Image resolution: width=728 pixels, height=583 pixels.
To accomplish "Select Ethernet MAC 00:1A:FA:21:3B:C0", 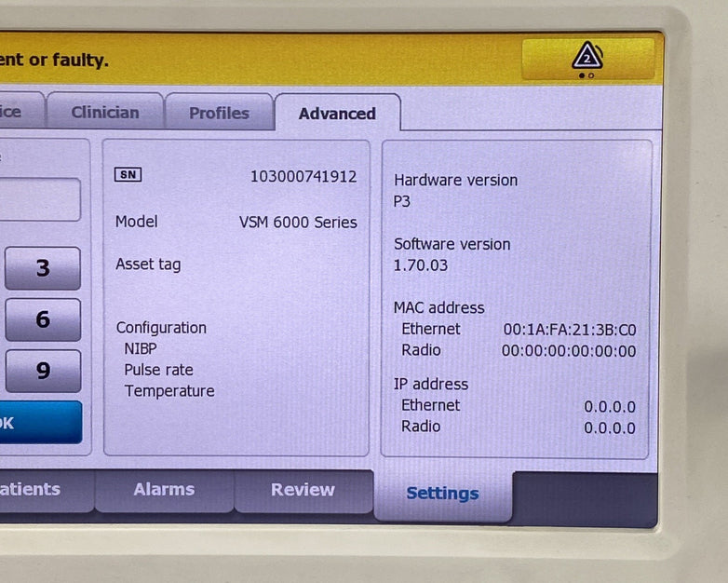I will (x=570, y=330).
